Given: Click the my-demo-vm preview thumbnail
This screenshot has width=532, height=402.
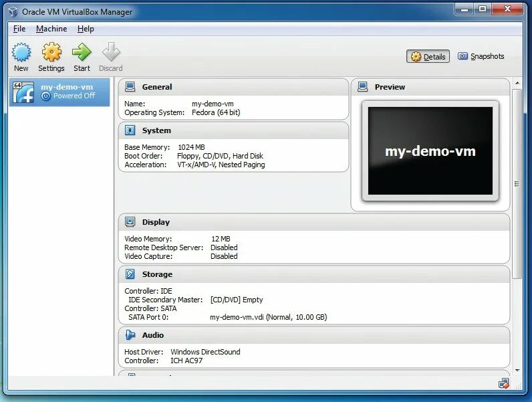Looking at the screenshot, I should tap(430, 151).
